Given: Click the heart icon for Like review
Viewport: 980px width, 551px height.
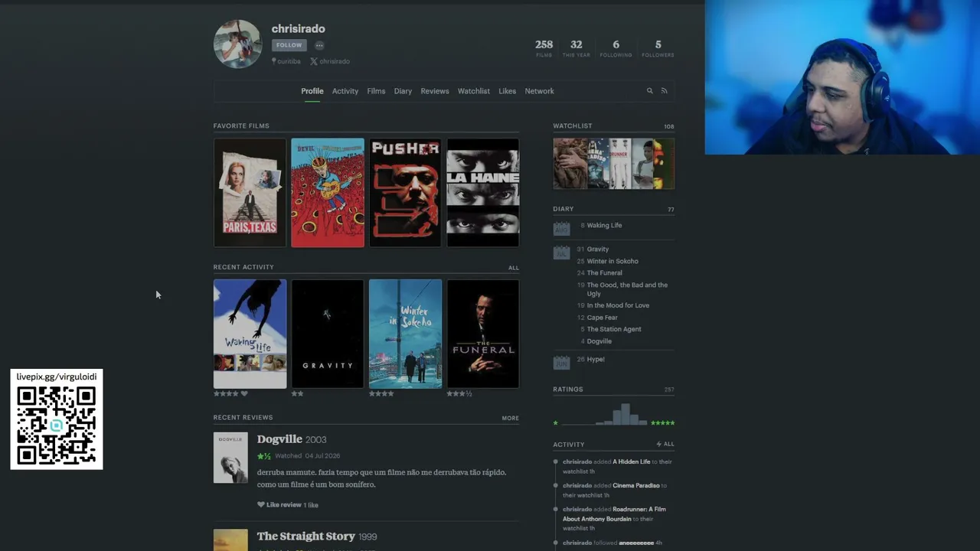Looking at the screenshot, I should point(261,505).
